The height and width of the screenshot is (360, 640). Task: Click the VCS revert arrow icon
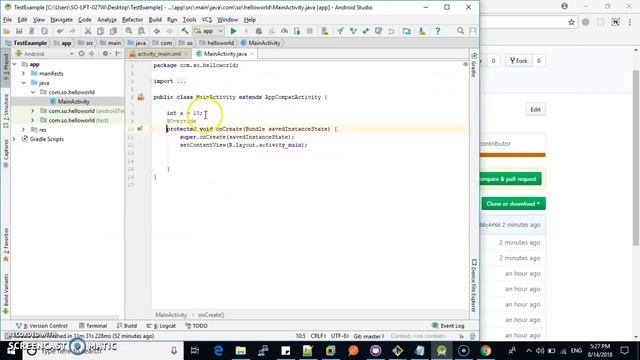click(391, 31)
